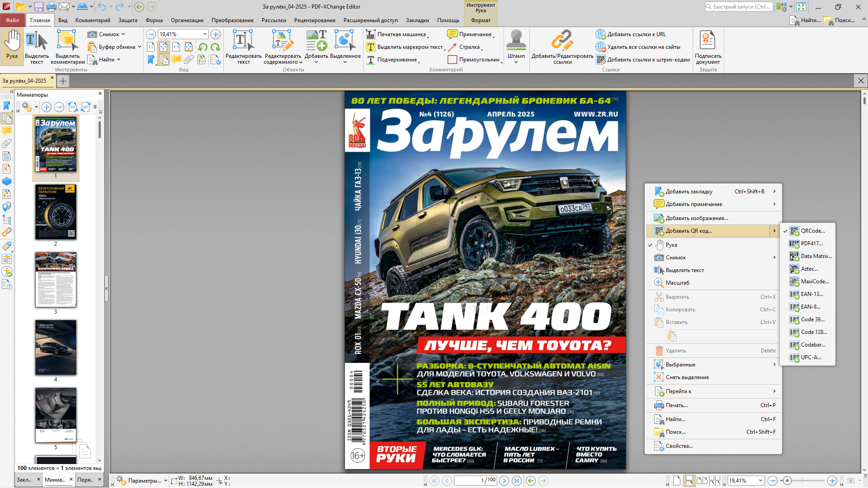Enable two pages layout in status bar
868x488 pixels.
pos(702,481)
